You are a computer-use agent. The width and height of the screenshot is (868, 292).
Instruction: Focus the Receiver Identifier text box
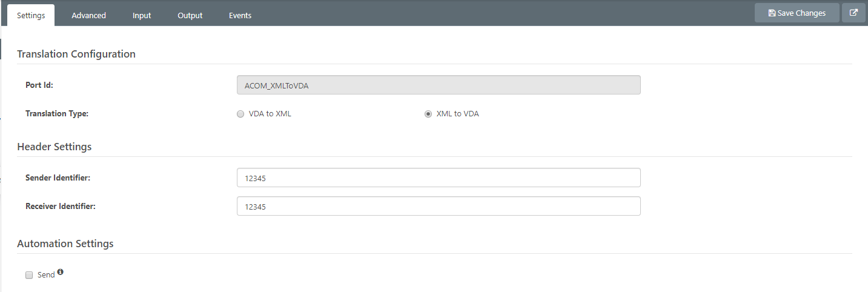[x=438, y=207]
